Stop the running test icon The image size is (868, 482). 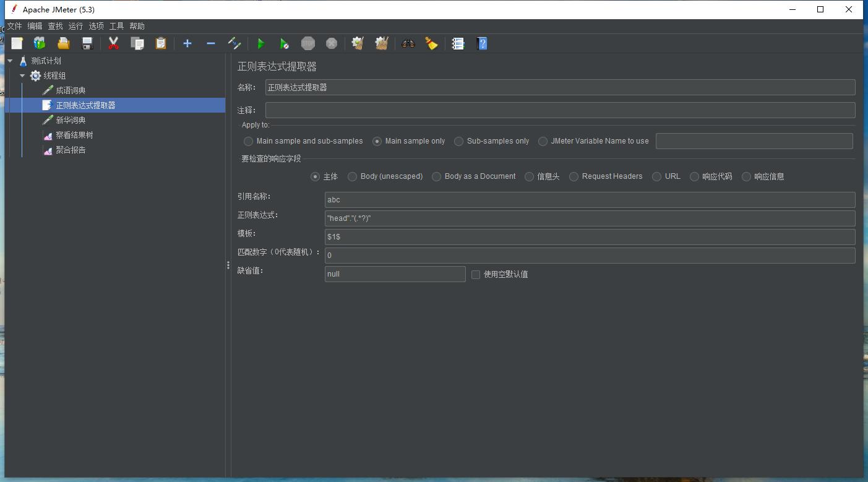(x=308, y=43)
